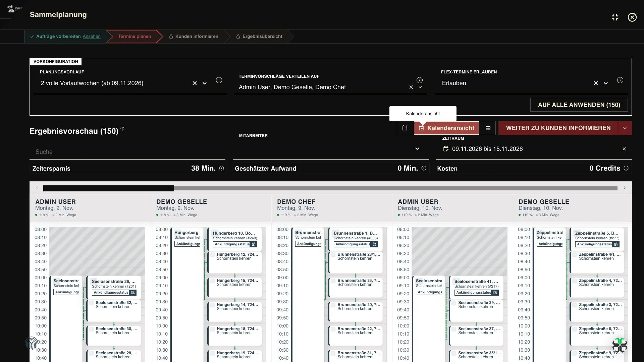The image size is (644, 362).
Task: Click the info icon beside Kosten Credits
Action: 626,168
